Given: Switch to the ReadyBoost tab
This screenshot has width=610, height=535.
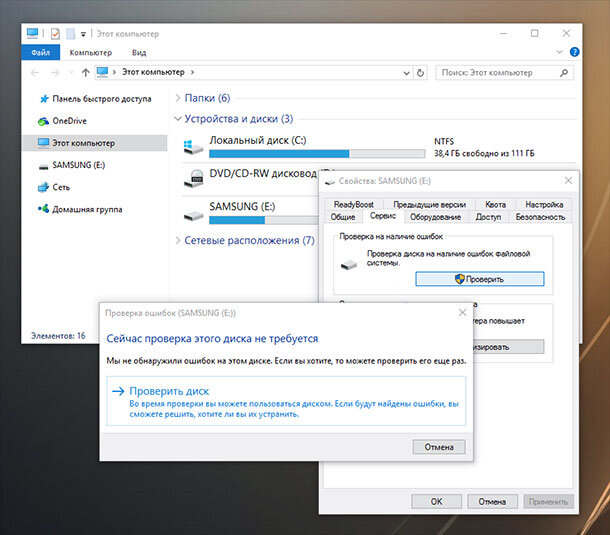Looking at the screenshot, I should click(x=353, y=204).
